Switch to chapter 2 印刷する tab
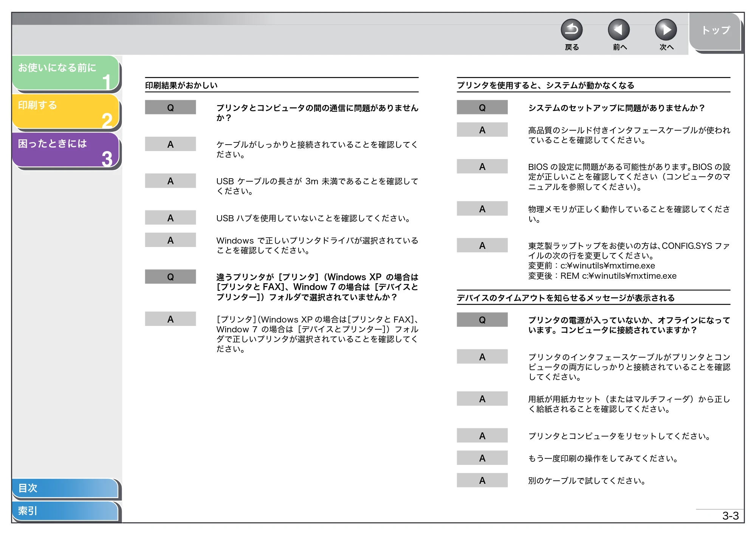The height and width of the screenshot is (534, 756). click(x=66, y=111)
